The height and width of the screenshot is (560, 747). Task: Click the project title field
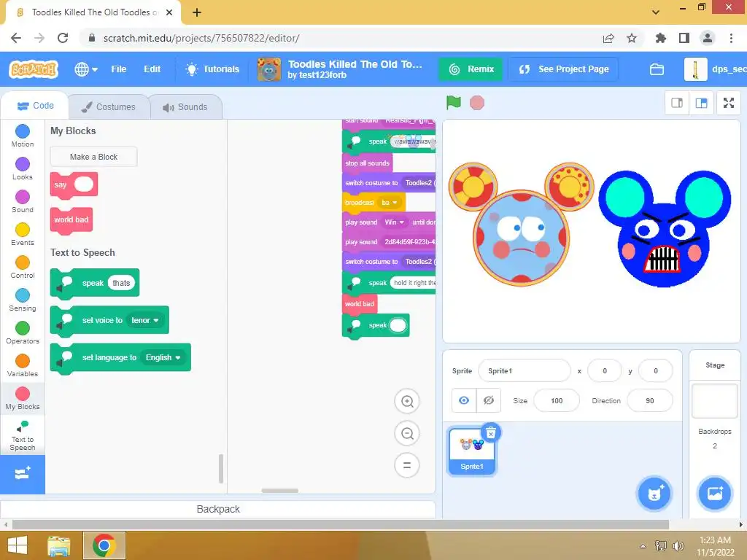click(x=355, y=64)
